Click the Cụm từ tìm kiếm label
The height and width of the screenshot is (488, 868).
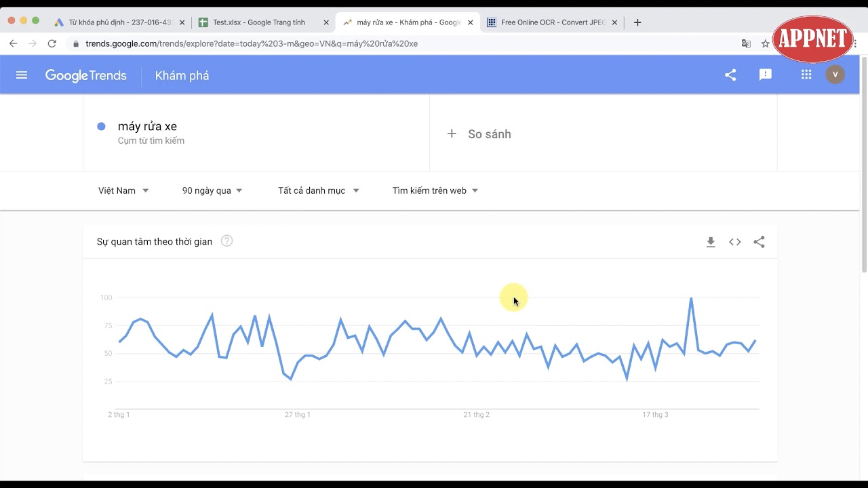(x=151, y=141)
